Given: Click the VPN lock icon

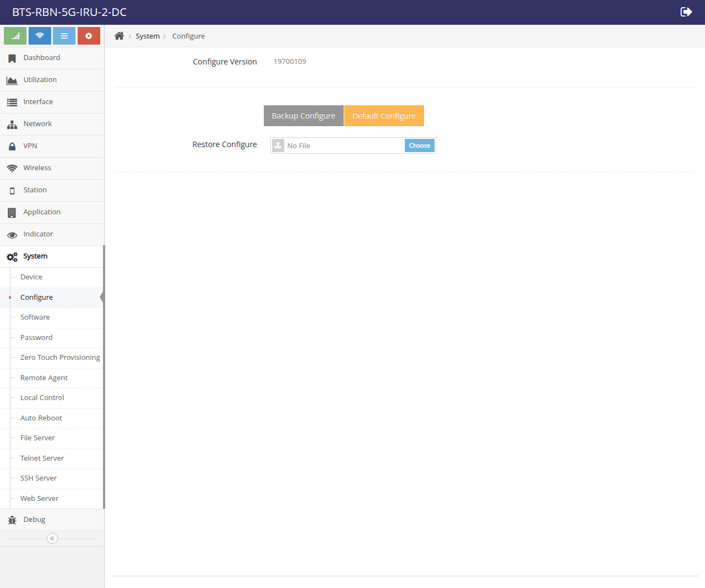Looking at the screenshot, I should pos(12,147).
